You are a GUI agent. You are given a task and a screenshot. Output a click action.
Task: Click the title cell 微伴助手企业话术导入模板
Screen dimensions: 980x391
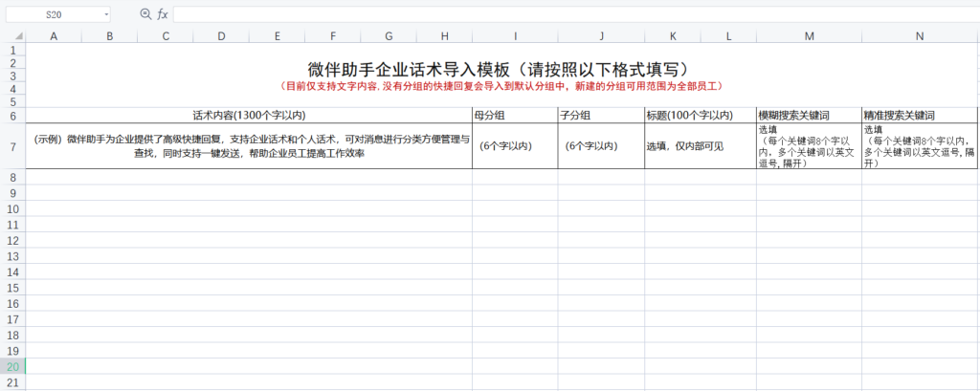coord(501,69)
